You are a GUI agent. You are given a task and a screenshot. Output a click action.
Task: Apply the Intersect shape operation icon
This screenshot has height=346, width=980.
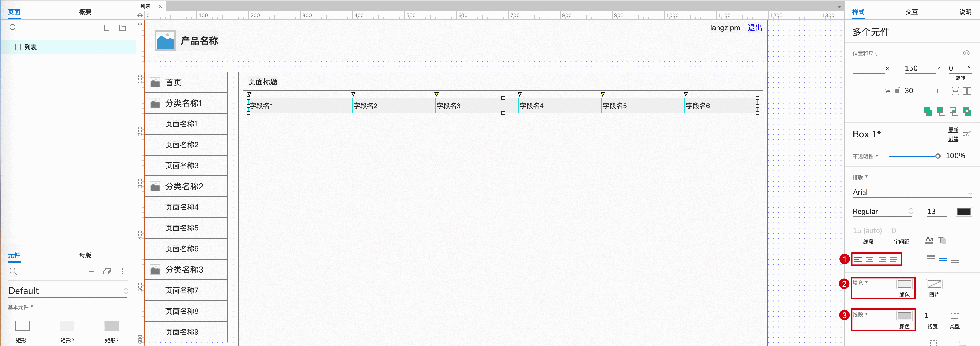(954, 111)
